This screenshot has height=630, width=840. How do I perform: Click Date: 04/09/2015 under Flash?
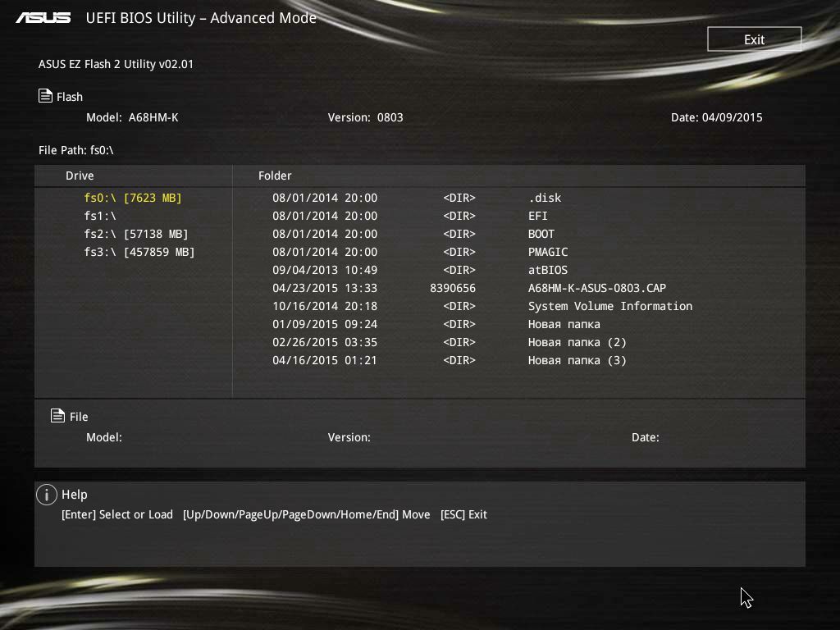click(717, 117)
